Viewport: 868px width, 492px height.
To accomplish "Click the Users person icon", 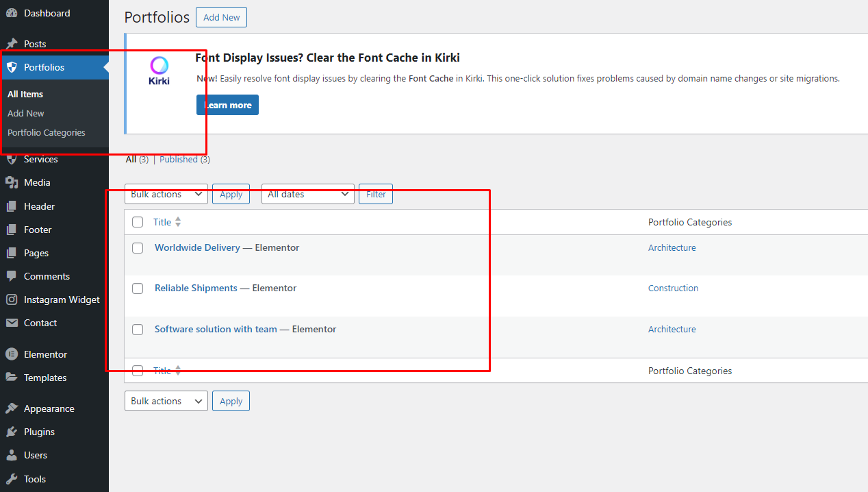I will click(x=12, y=455).
